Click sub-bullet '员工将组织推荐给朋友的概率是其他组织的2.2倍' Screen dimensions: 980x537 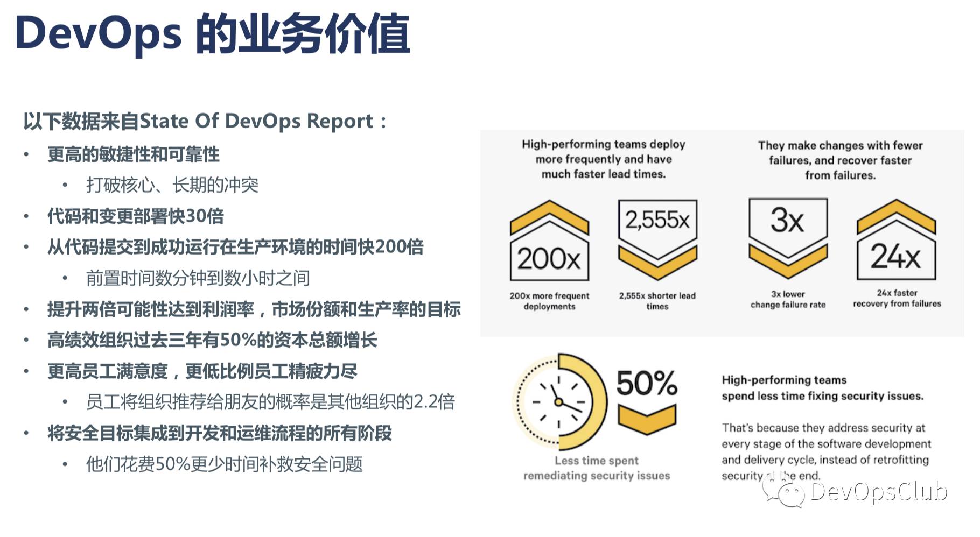(270, 402)
